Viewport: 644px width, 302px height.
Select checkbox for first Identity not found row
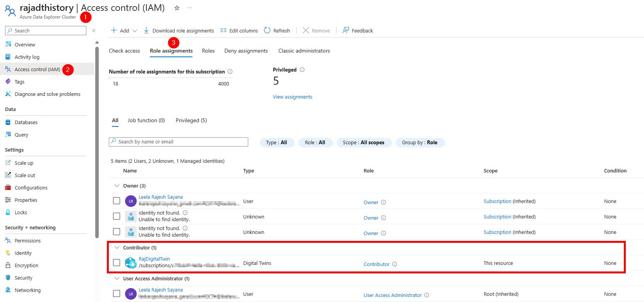117,216
